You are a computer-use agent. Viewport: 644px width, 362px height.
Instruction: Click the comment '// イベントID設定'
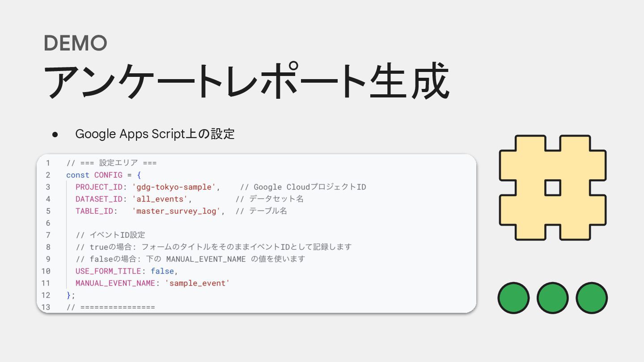(x=110, y=235)
